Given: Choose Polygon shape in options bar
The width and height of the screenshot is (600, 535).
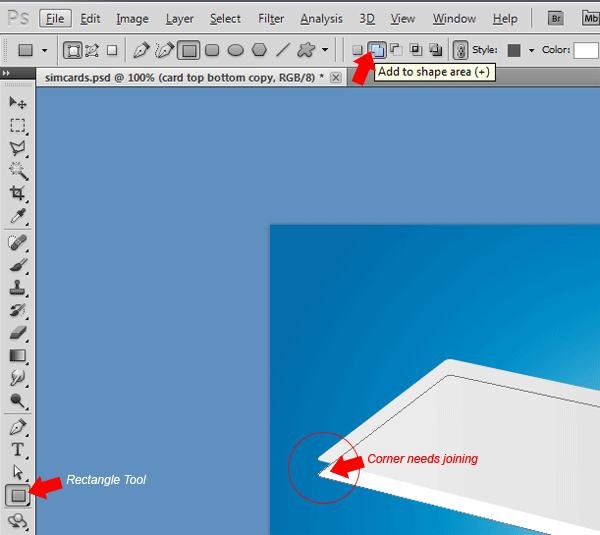Looking at the screenshot, I should (259, 50).
